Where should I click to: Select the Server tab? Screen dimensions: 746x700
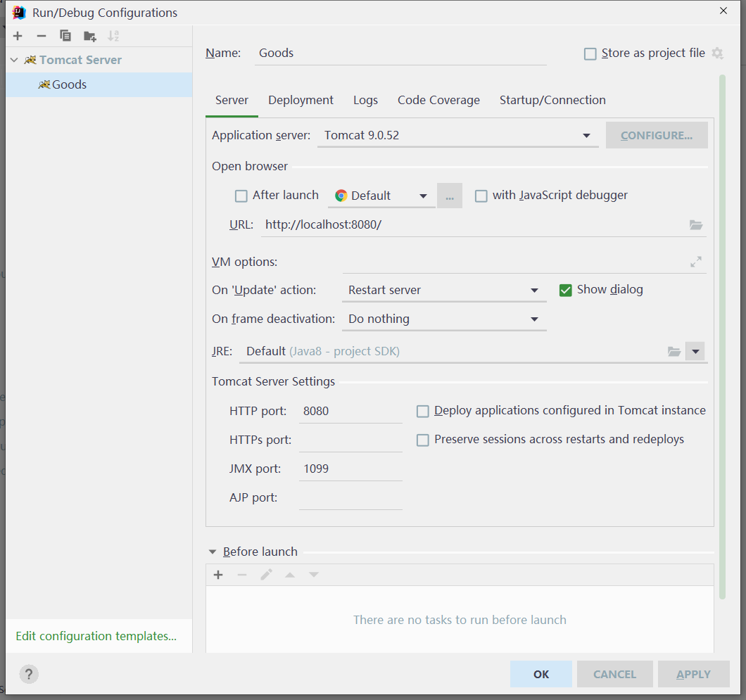click(232, 101)
